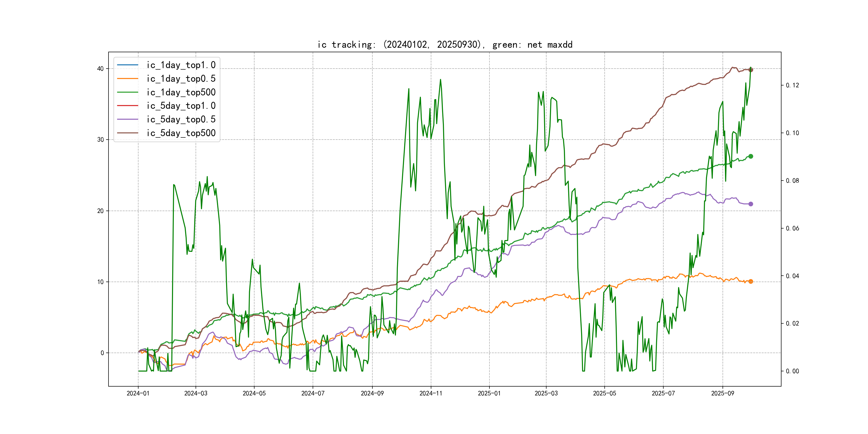Click the ic_1day_top0.5 legend label
The height and width of the screenshot is (434, 868).
tap(181, 78)
